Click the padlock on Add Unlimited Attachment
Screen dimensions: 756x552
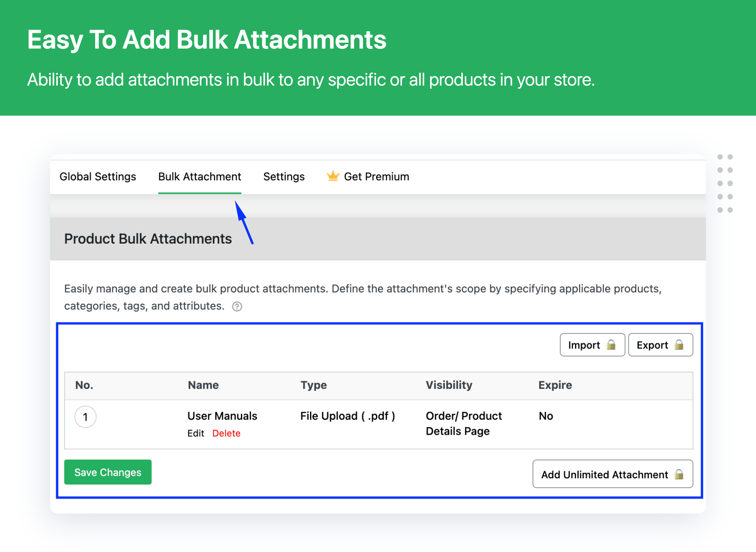click(679, 474)
